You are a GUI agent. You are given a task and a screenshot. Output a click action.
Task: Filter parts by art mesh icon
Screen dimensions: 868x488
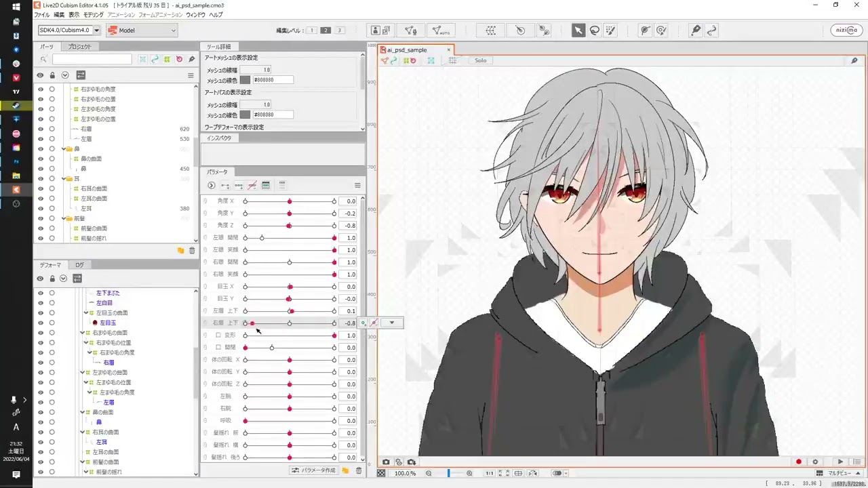coord(143,60)
